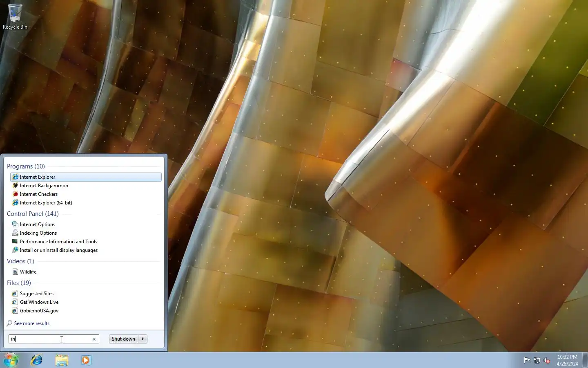Image resolution: width=588 pixels, height=368 pixels.
Task: Click the Internet Options control panel icon
Action: pos(15,224)
